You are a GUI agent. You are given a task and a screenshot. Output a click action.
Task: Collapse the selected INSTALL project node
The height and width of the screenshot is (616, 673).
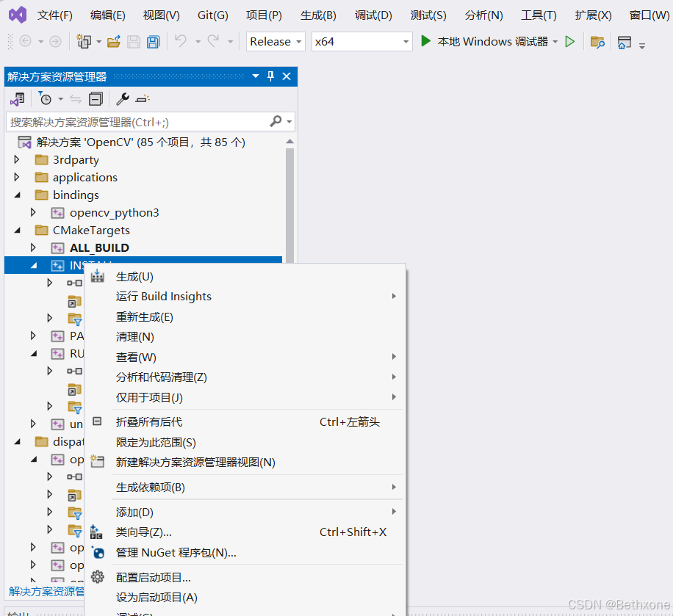[x=34, y=266]
